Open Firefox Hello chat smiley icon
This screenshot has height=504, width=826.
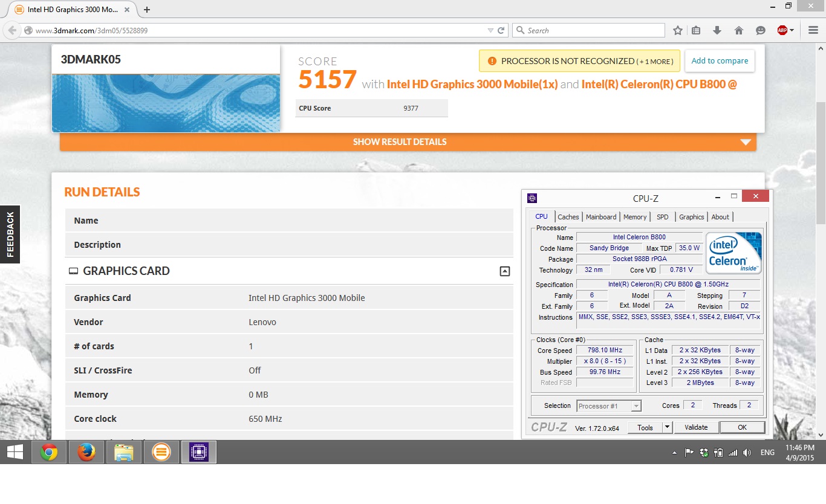[760, 30]
